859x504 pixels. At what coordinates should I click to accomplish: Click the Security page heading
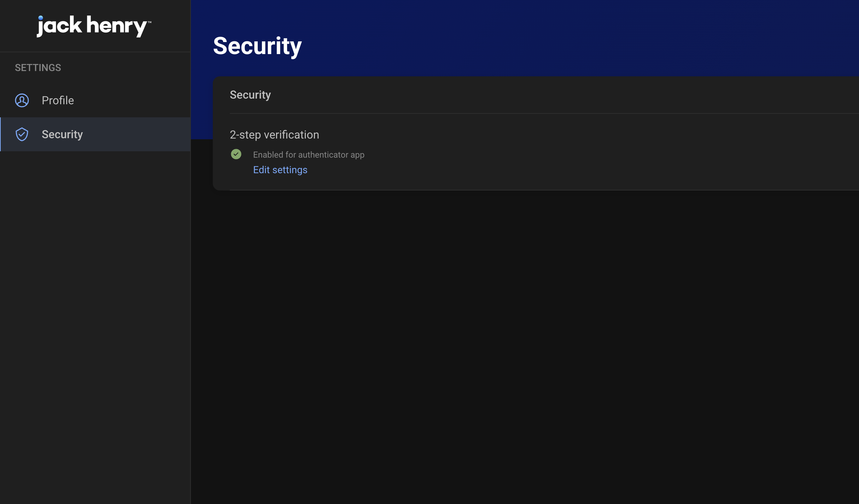click(257, 46)
